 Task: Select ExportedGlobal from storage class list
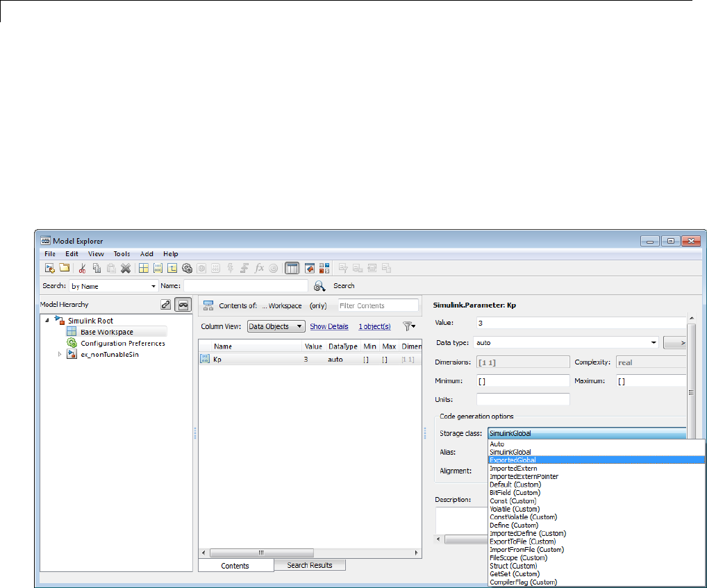(513, 460)
